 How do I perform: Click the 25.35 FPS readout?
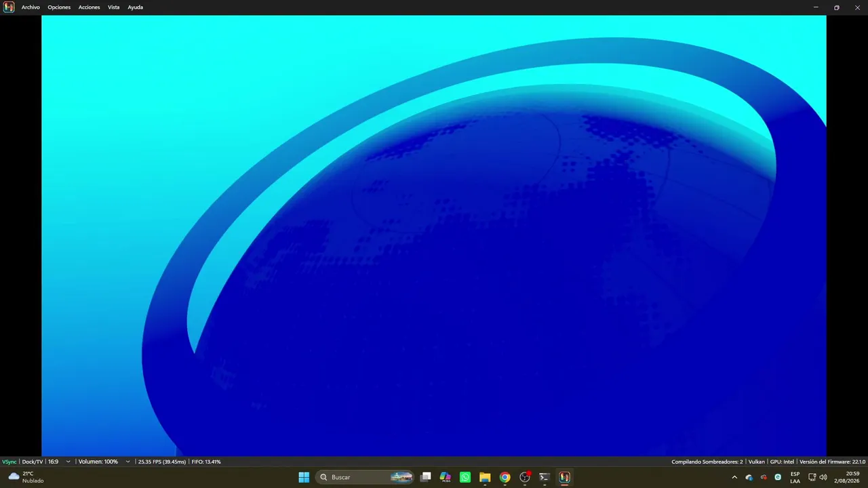click(161, 462)
